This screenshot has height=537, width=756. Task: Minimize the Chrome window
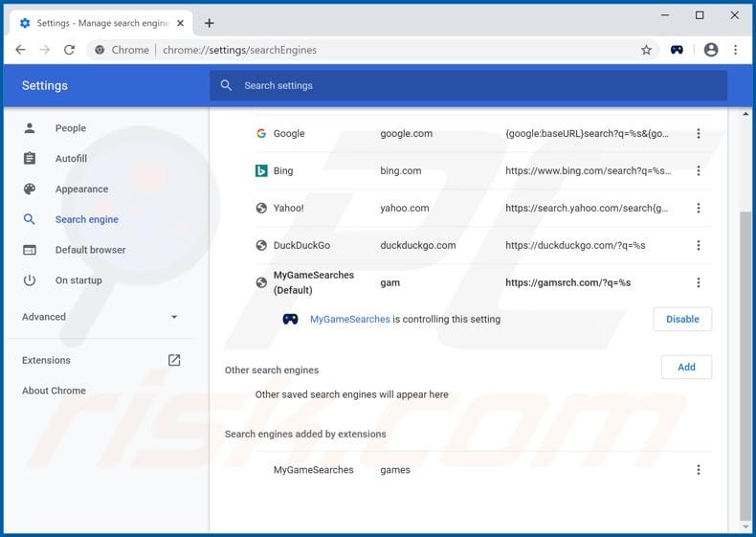[x=665, y=15]
